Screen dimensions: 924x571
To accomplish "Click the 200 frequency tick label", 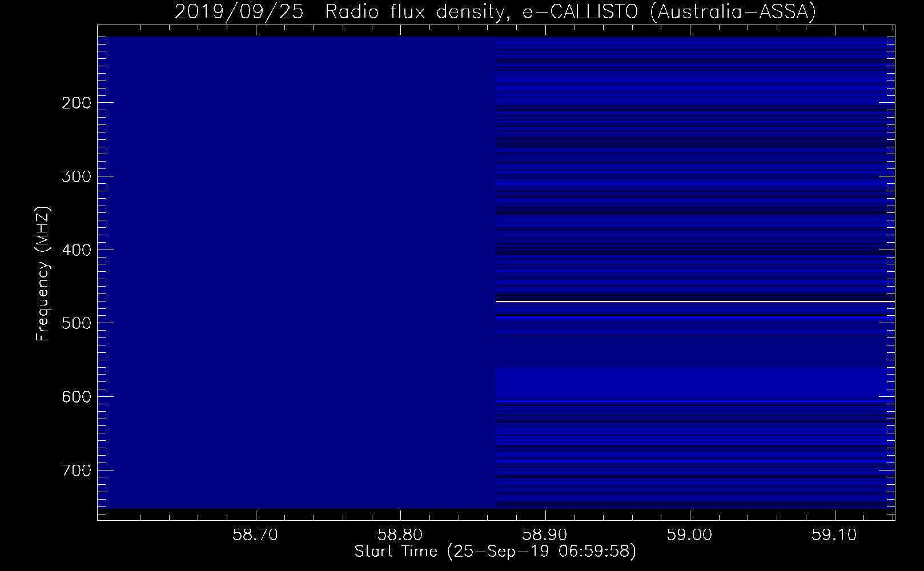I will (x=76, y=103).
